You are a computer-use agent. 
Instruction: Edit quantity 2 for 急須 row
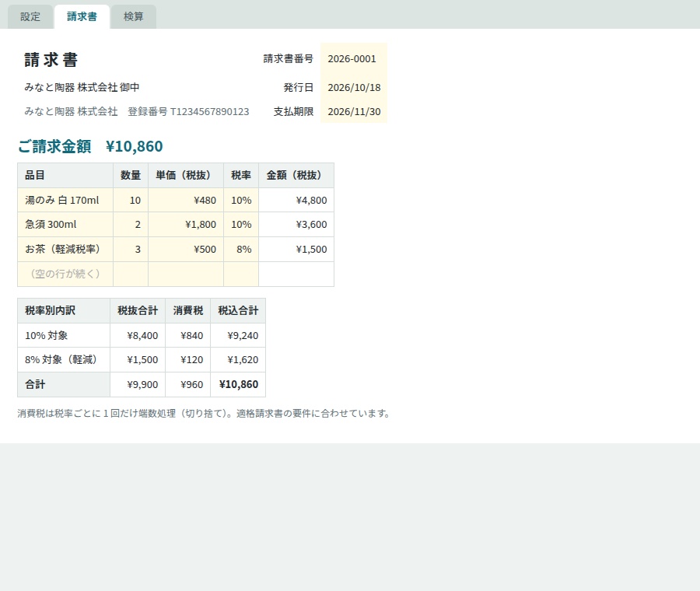tap(131, 225)
